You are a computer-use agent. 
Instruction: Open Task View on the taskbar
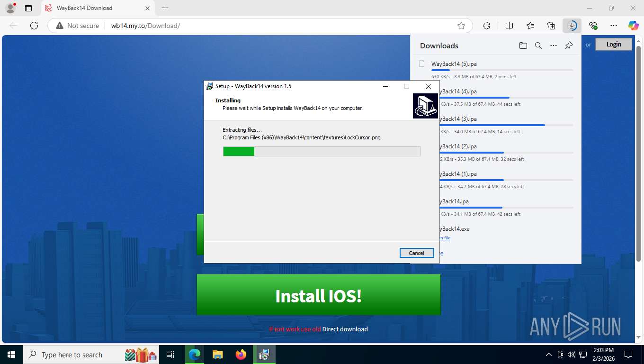(x=170, y=355)
